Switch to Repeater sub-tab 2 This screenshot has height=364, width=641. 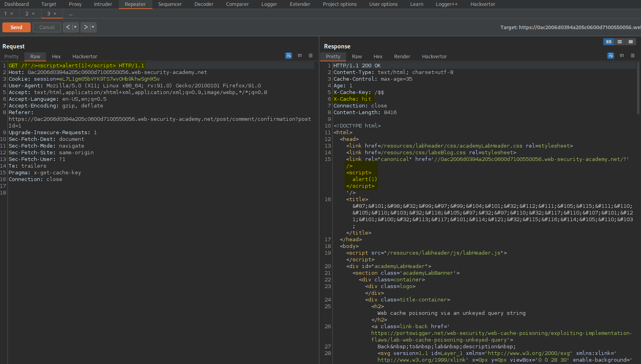tap(27, 14)
